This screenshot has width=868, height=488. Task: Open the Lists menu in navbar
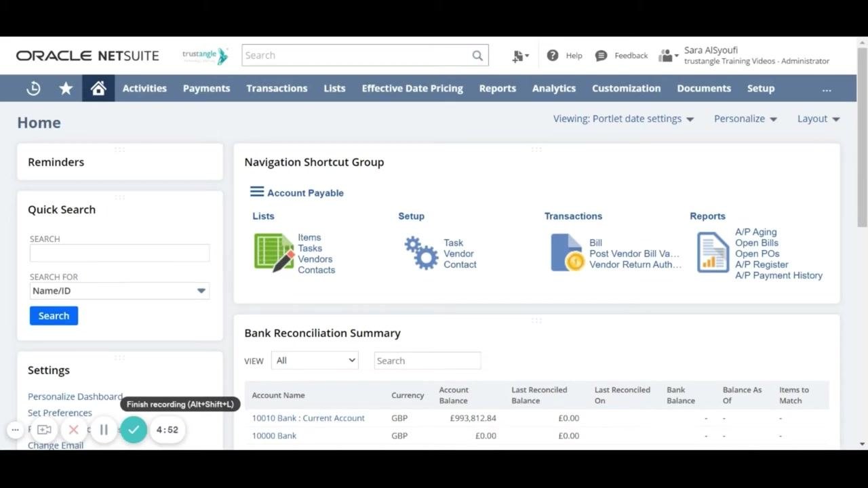point(334,88)
